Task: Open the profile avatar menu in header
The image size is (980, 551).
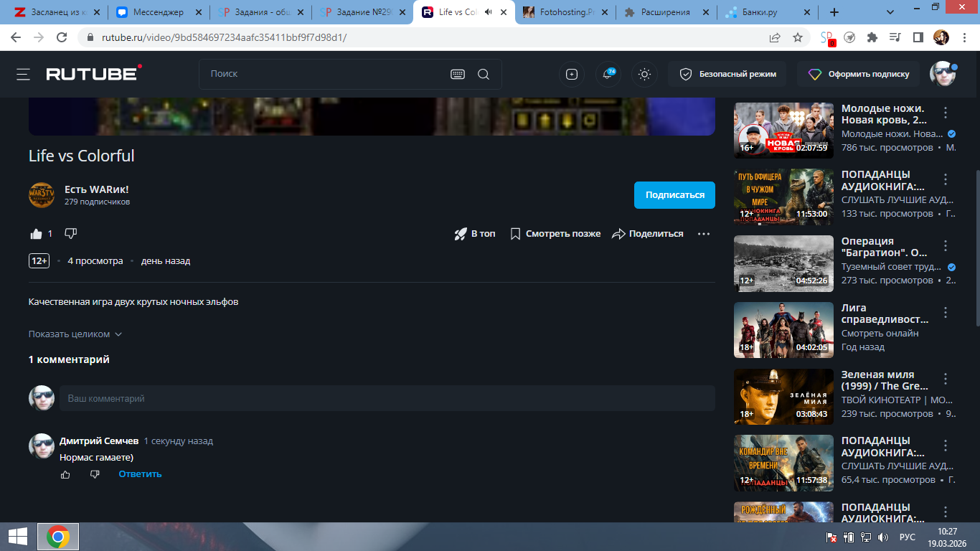Action: [943, 74]
